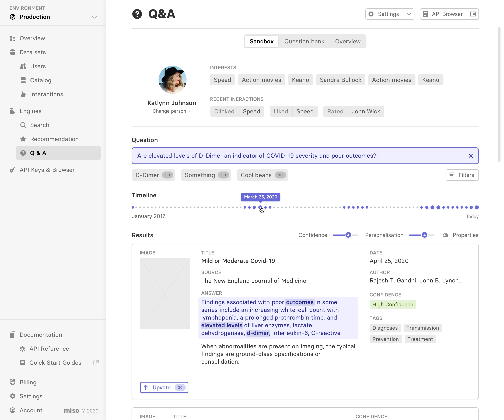Click the Personalisation slider handle
The width and height of the screenshot is (504, 420).
point(424,235)
